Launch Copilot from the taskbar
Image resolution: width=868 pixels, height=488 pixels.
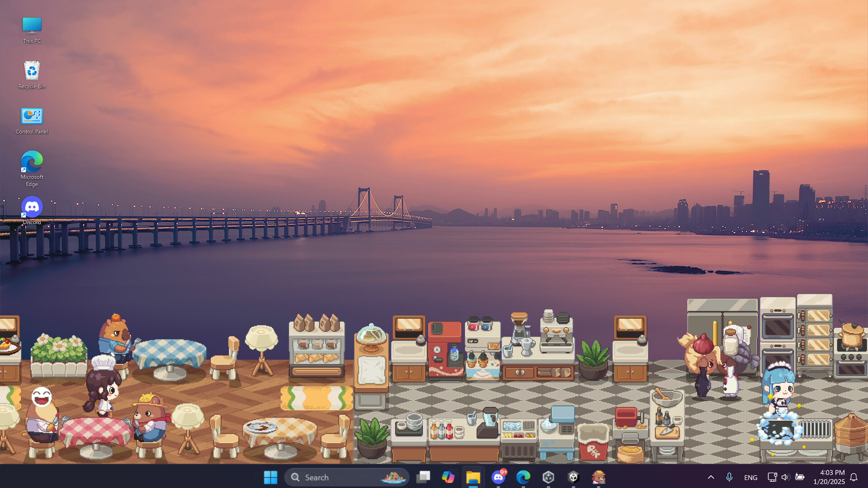point(448,477)
